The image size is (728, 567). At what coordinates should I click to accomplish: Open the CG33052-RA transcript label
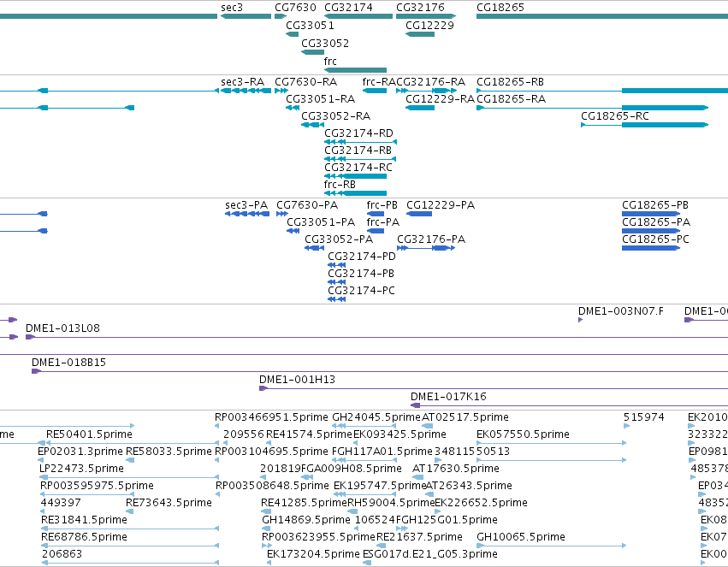click(x=335, y=116)
